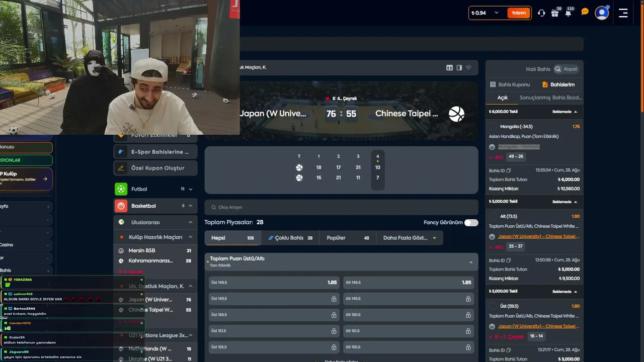Viewport: 644px width, 362px height.
Task: Click basketball icon beside Mongolia - Vietnam
Action: [492, 147]
